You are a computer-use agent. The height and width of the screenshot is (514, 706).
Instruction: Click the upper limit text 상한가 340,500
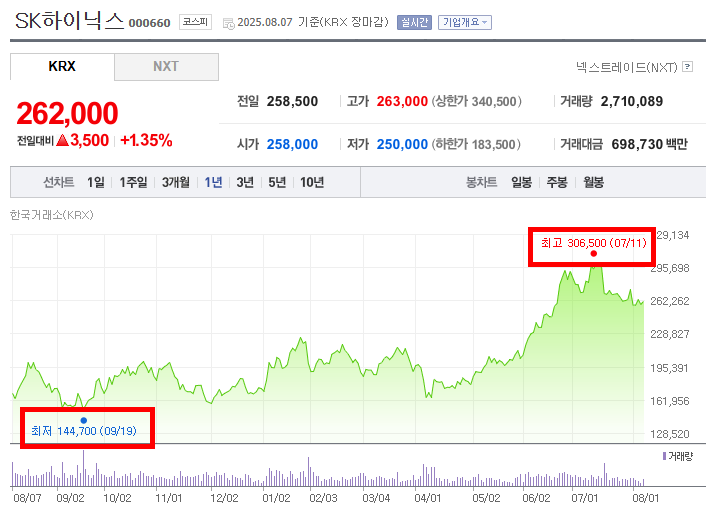click(x=477, y=101)
